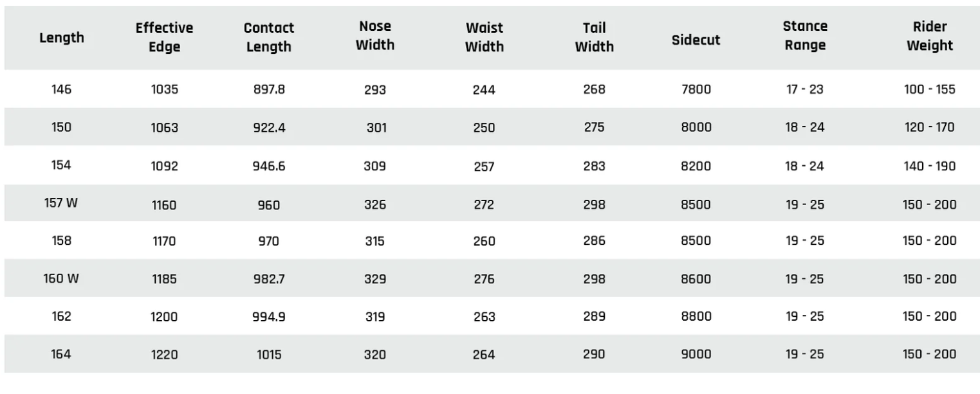Click the Waist Width column header

484,38
